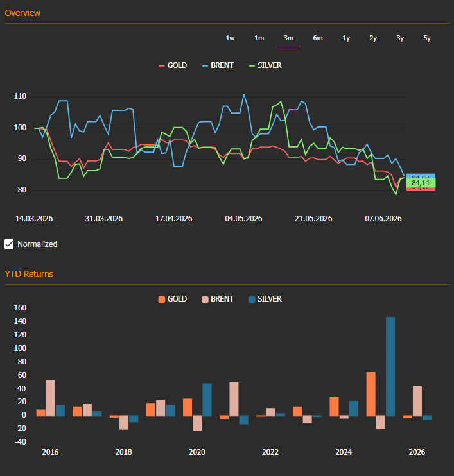The height and width of the screenshot is (476, 454).
Task: Select the 3m time range tab
Action: (x=288, y=38)
